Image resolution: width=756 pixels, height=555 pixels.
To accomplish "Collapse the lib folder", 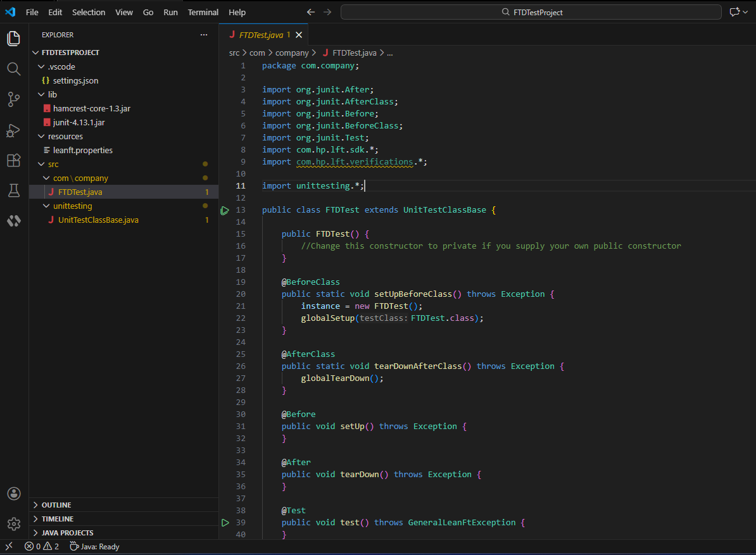I will point(52,94).
